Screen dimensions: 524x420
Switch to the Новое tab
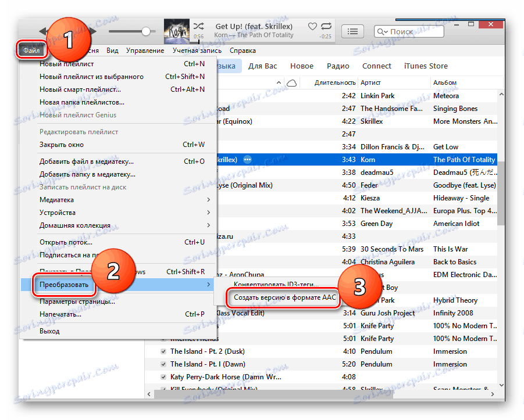pyautogui.click(x=302, y=66)
